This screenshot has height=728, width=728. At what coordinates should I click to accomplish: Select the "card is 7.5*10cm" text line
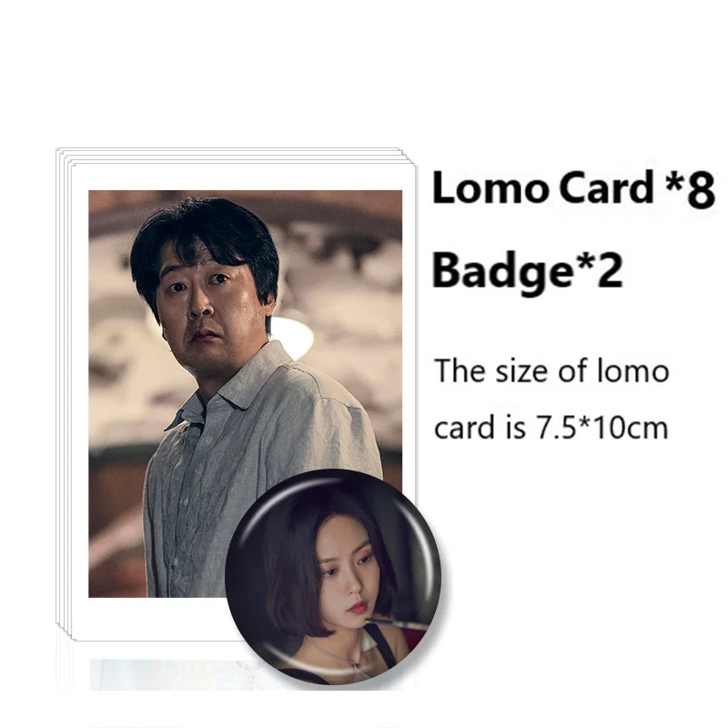coord(551,427)
